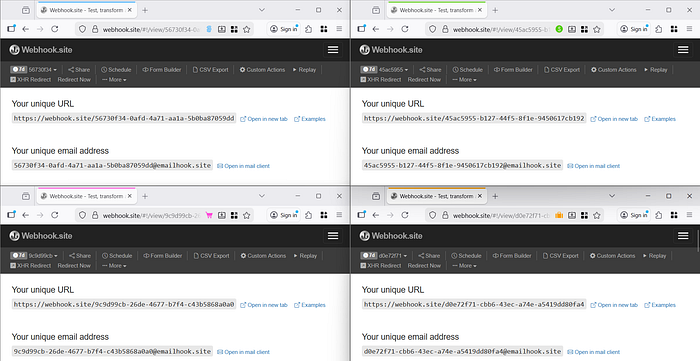Click Replay in the 45ac5955 toolbar
Viewport: 700px width, 361px height.
pyautogui.click(x=655, y=70)
